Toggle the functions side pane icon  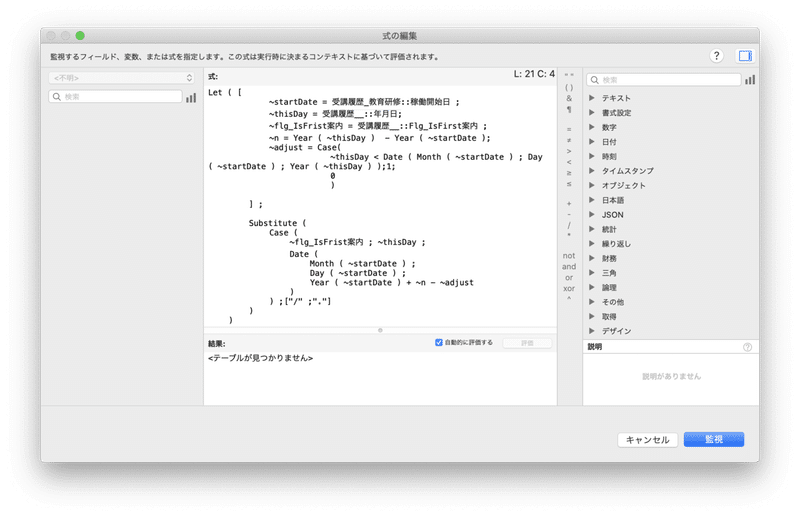pos(745,56)
